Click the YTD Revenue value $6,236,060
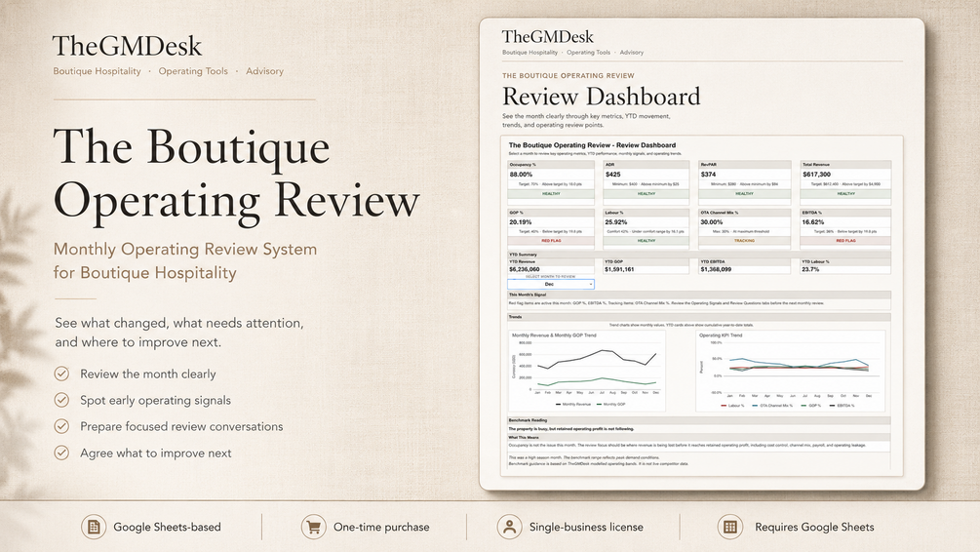This screenshot has width=980, height=552. 525,269
